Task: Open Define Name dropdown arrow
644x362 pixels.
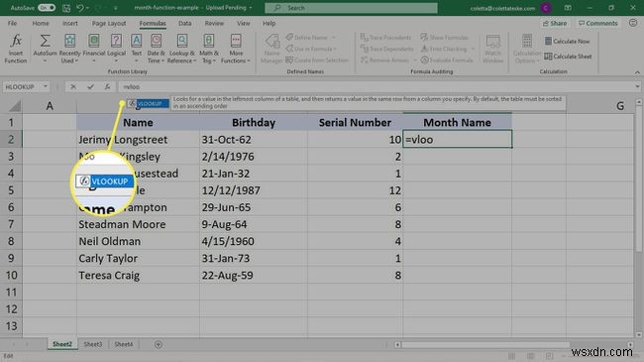Action: coord(334,38)
